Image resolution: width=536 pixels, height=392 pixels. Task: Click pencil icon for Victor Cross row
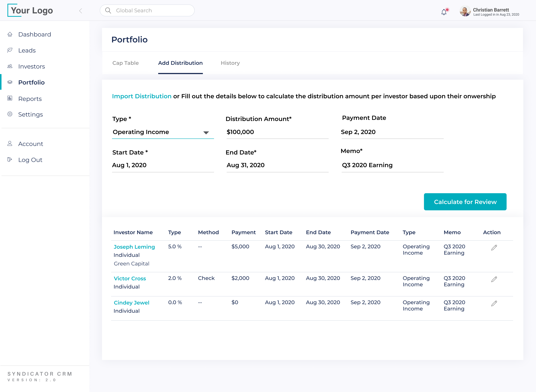[494, 279]
